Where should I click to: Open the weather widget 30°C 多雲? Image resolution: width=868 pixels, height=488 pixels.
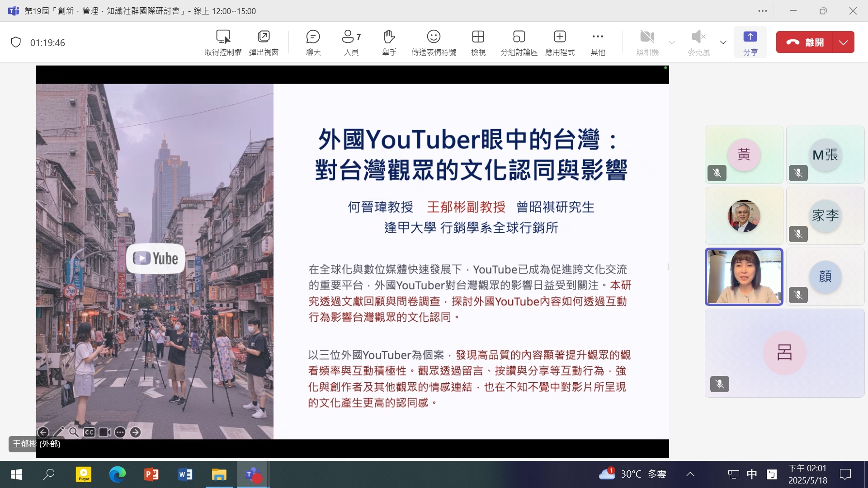coord(632,474)
